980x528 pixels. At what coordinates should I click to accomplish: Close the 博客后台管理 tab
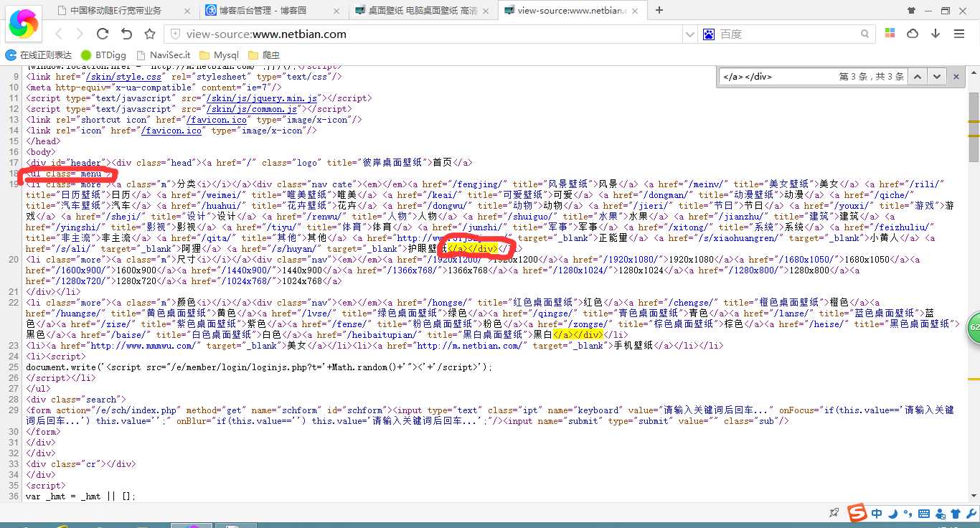click(x=335, y=10)
